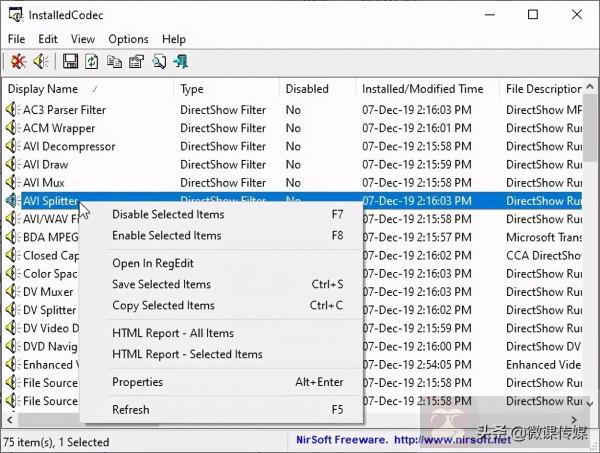
Task: Open the nirsoft.net link in status bar
Action: [452, 440]
